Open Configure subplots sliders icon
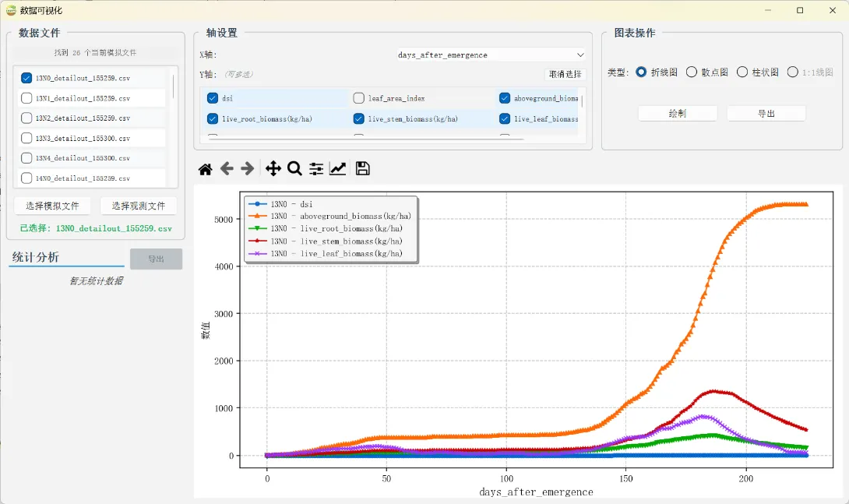849x504 pixels. tap(316, 169)
